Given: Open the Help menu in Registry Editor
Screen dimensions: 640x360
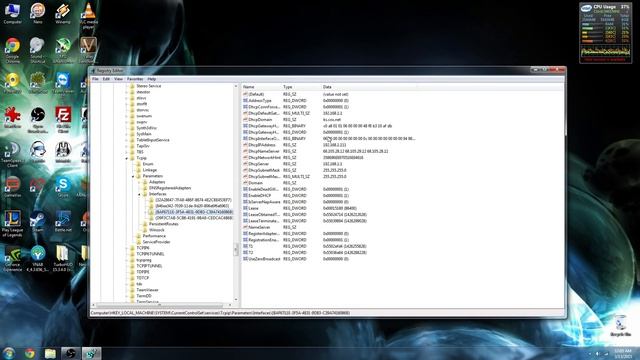Looking at the screenshot, I should pyautogui.click(x=152, y=79).
